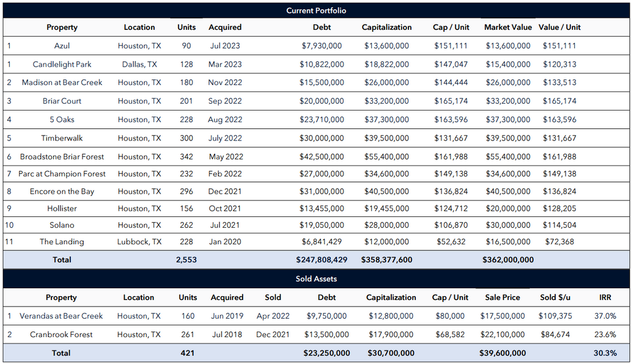Click Verandas at Bear Creek IRR 37.0%
The height and width of the screenshot is (364, 631).
[605, 316]
